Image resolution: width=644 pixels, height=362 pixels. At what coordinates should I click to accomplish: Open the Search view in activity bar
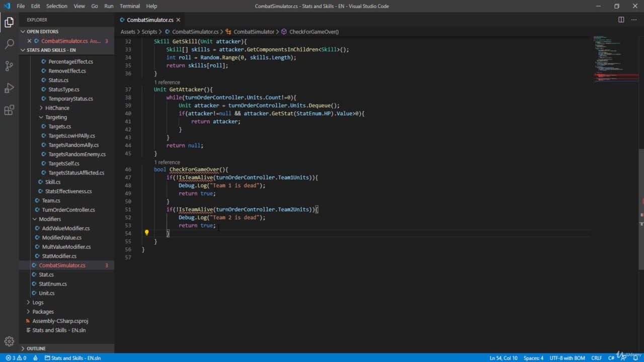pos(9,44)
